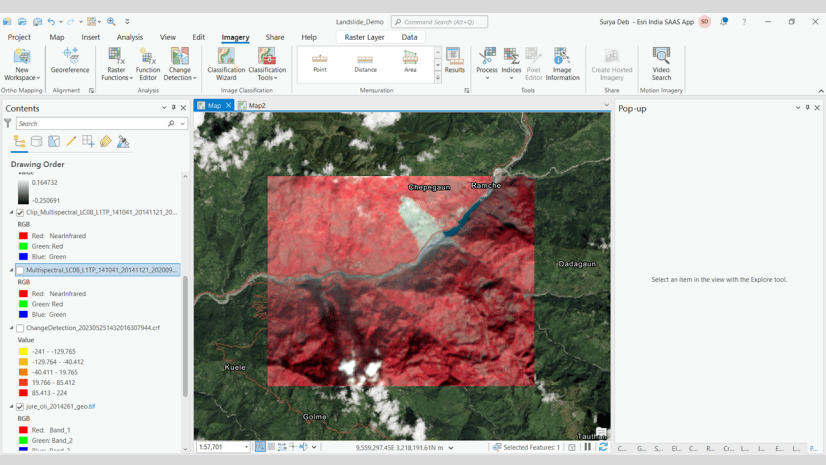Viewport: 826px width, 465px height.
Task: Click the Selected Features status text
Action: 530,448
